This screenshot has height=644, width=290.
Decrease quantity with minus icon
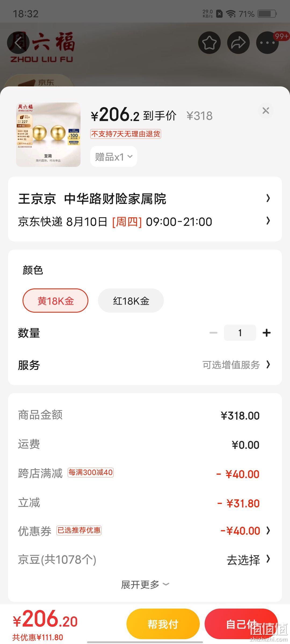tap(213, 333)
